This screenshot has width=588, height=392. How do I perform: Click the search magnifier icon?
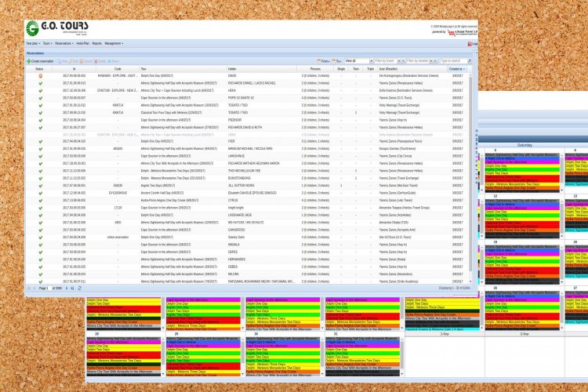pyautogui.click(x=470, y=61)
